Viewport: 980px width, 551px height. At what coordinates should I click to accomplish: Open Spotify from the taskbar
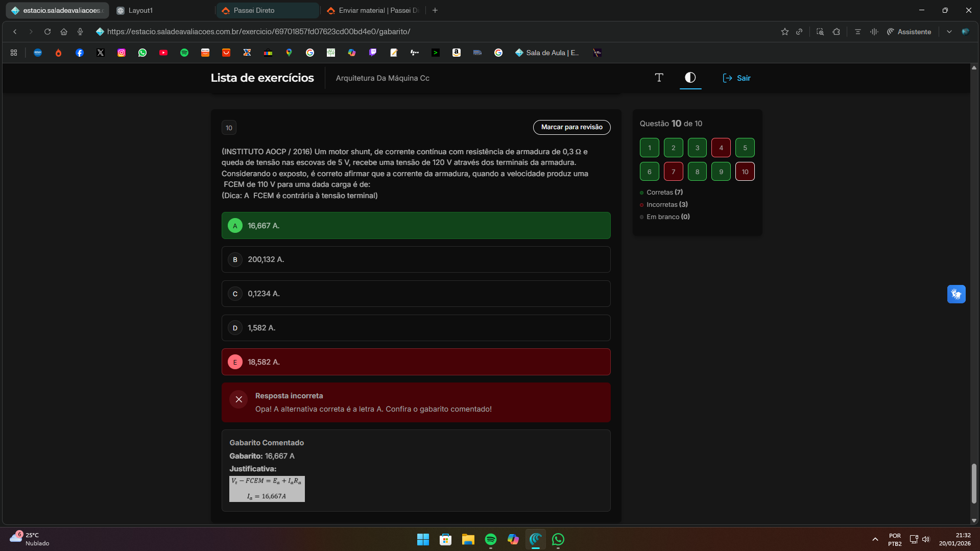(490, 539)
